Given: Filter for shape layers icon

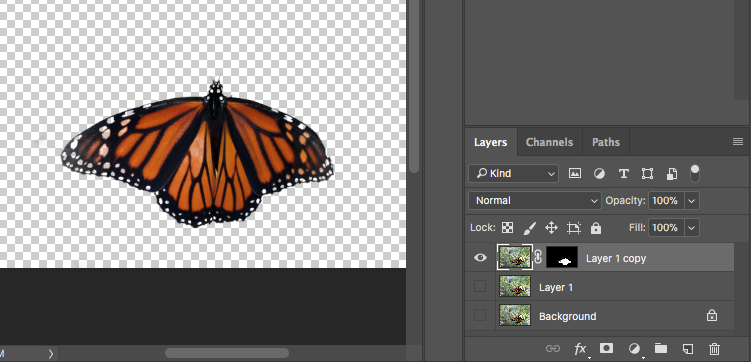Looking at the screenshot, I should click(x=647, y=173).
